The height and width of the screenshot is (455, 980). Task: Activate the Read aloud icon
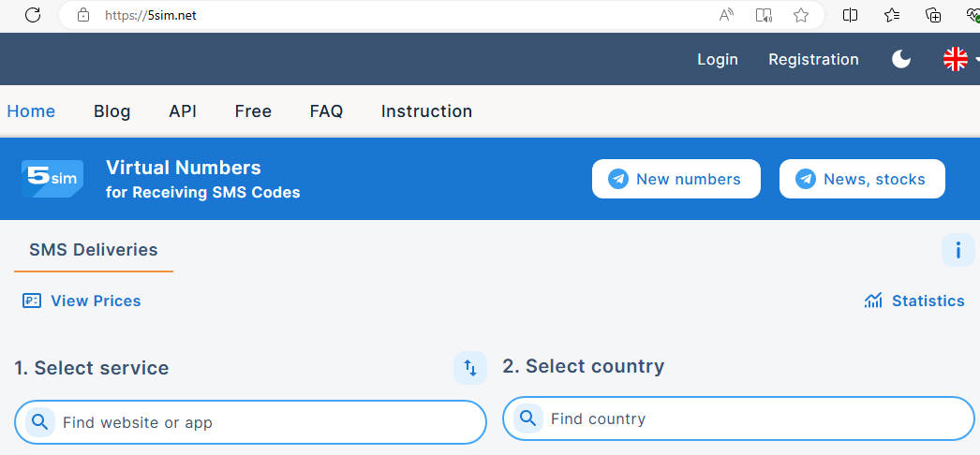(726, 15)
